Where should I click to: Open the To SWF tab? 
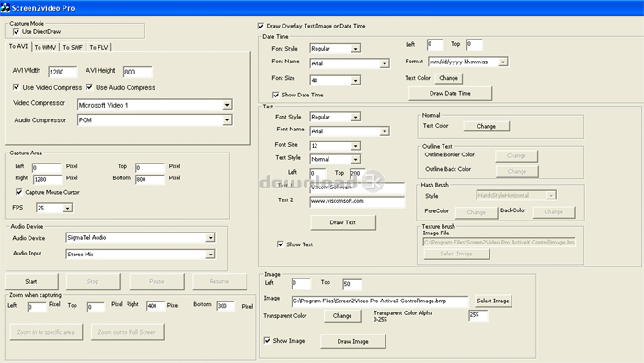73,48
